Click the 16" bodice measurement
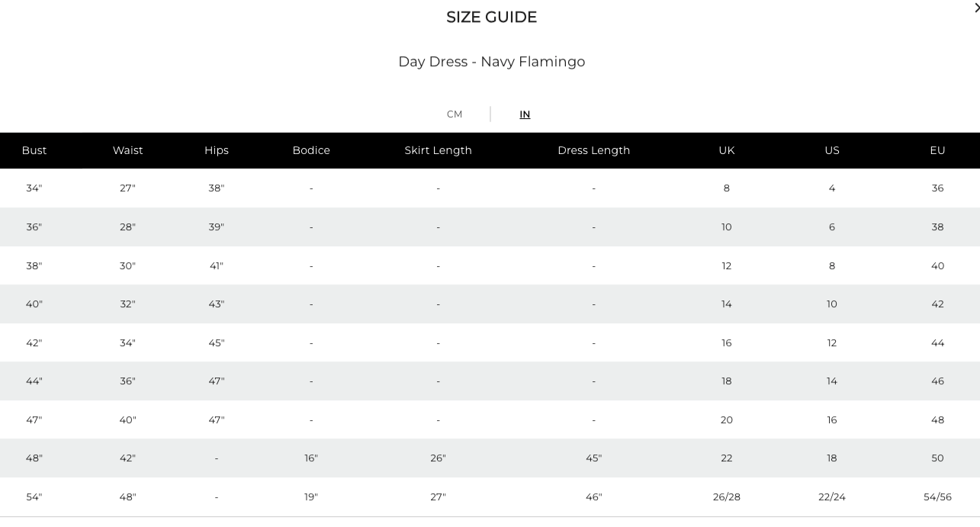This screenshot has width=980, height=527. pyautogui.click(x=311, y=458)
